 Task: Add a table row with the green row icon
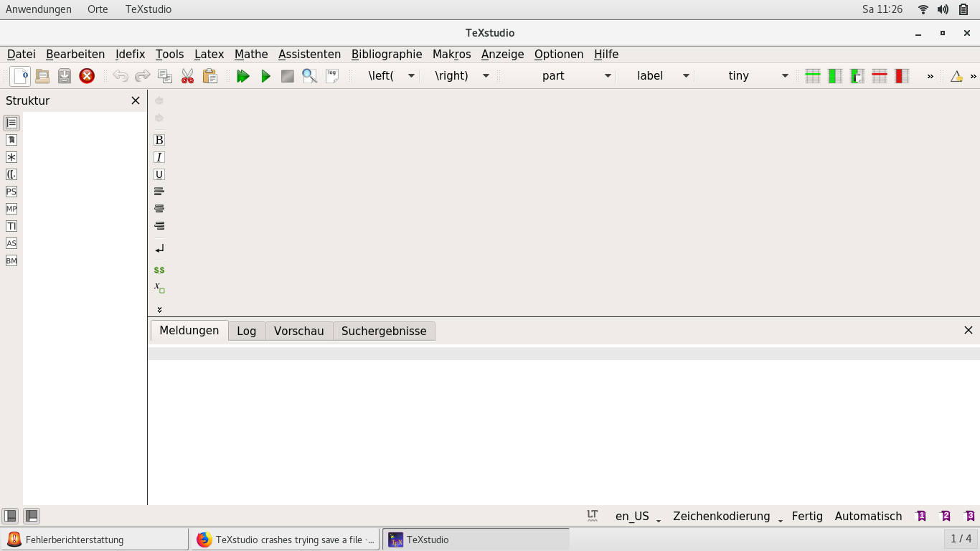tap(813, 75)
